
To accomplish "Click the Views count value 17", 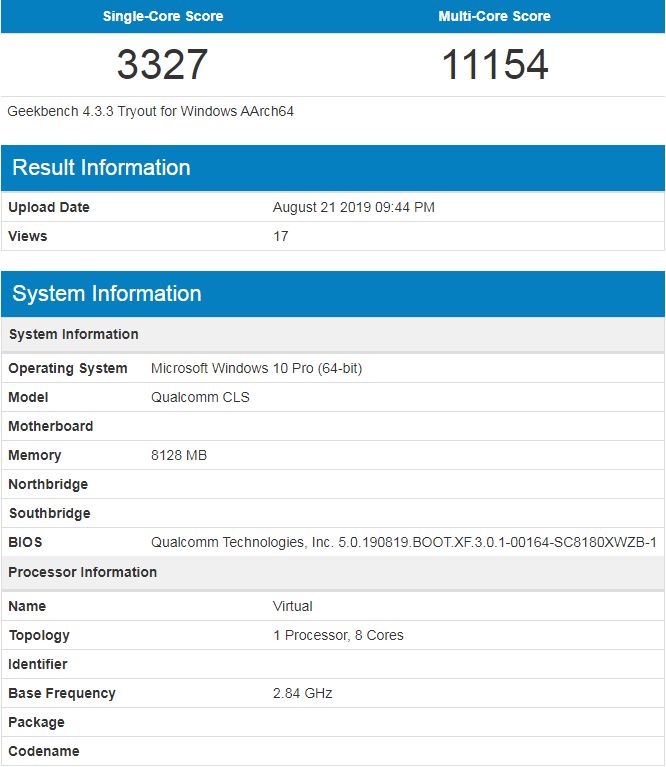I will (280, 236).
